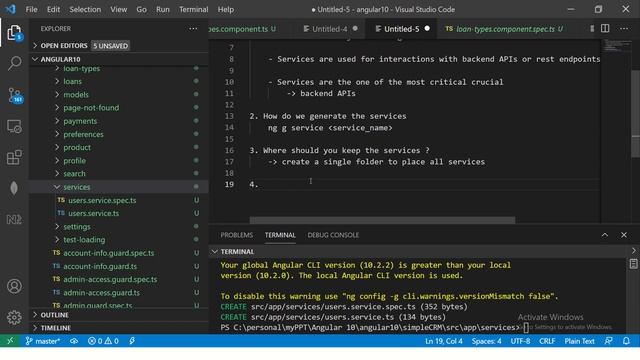Open the Terminal menu

click(x=193, y=9)
